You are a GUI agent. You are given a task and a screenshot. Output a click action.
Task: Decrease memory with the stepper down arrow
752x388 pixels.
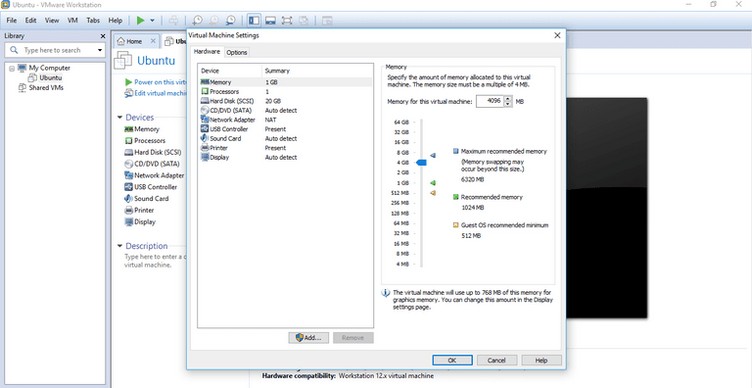click(508, 105)
